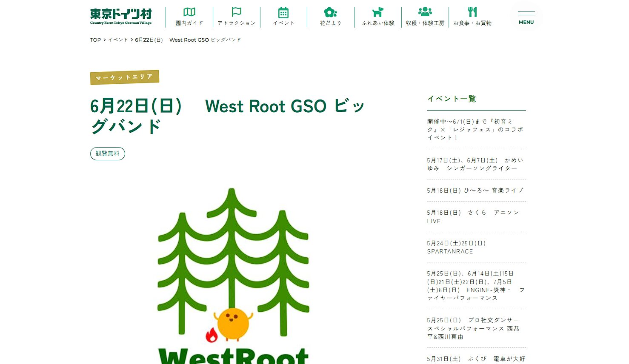629x364 pixels.
Task: Select the animal interaction dog icon
Action: click(x=377, y=13)
